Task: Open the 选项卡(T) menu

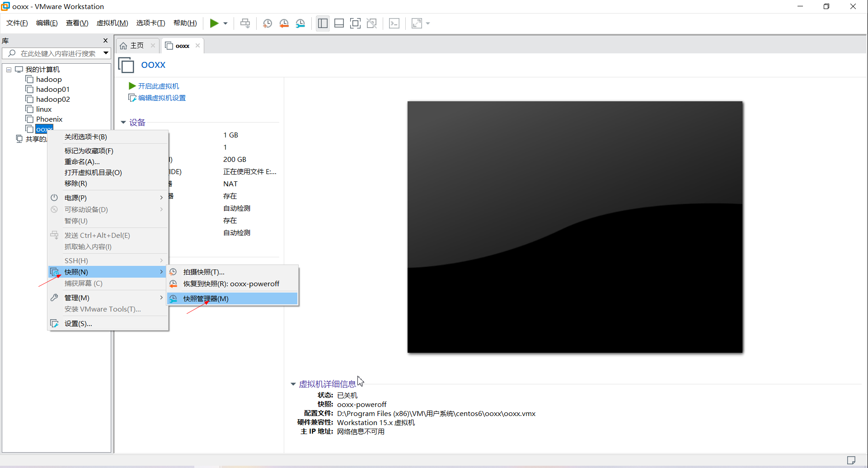Action: point(151,23)
